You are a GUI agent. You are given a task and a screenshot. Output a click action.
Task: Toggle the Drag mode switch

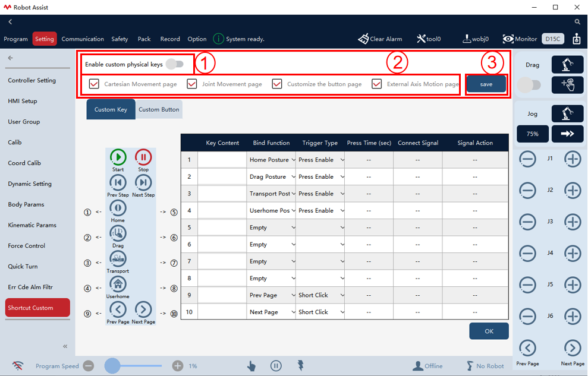tap(529, 85)
